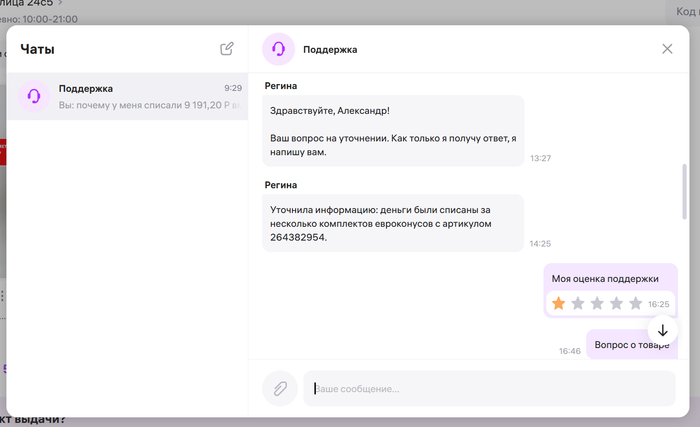Rate support with two stars
Viewport: 700px width, 427px height.
coord(577,303)
